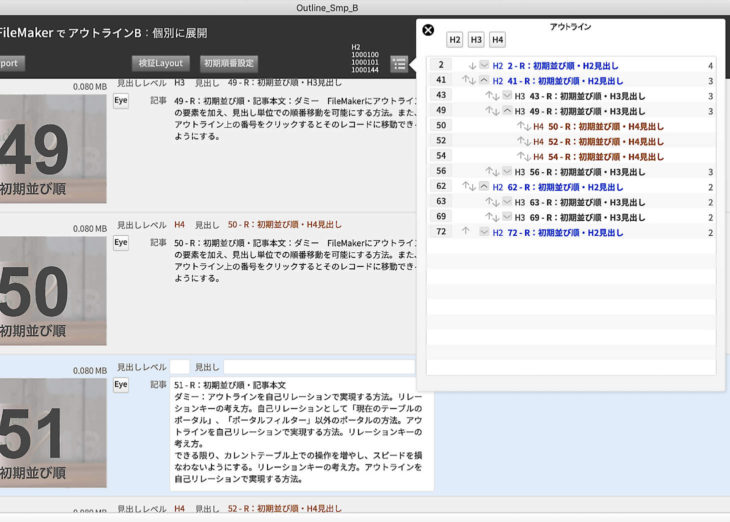Screen dimensions: 730x522
Task: Click the up arrow on H3 row 63
Action: tap(488, 202)
